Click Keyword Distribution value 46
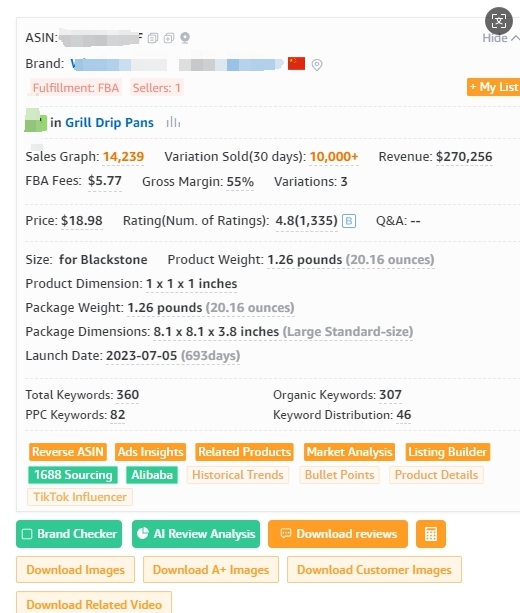Viewport: 520px width, 613px height. tap(404, 415)
